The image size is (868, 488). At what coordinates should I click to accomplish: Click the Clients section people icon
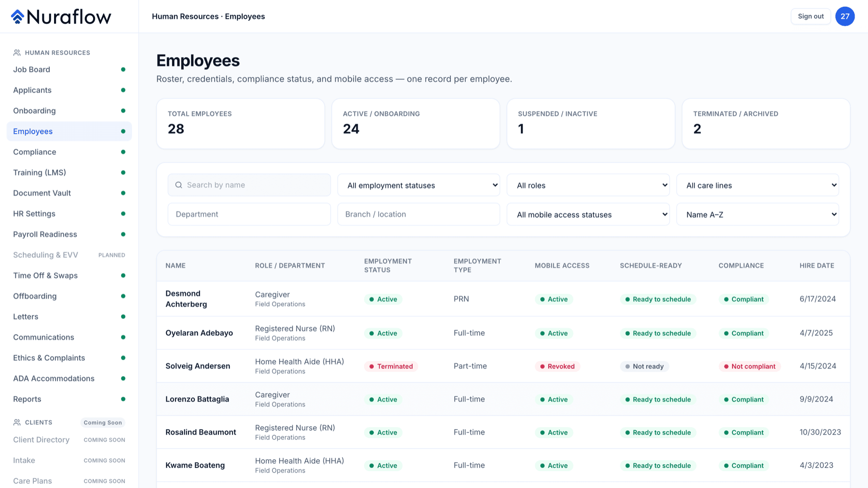click(x=17, y=422)
